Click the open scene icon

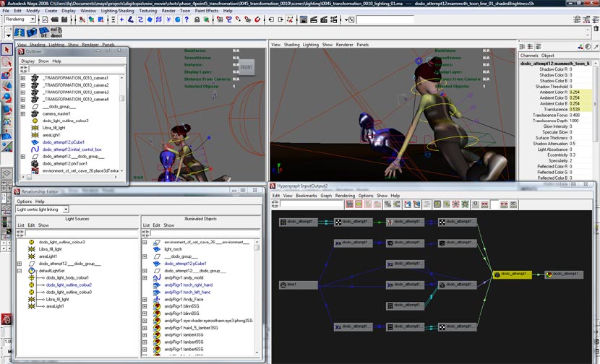point(55,19)
